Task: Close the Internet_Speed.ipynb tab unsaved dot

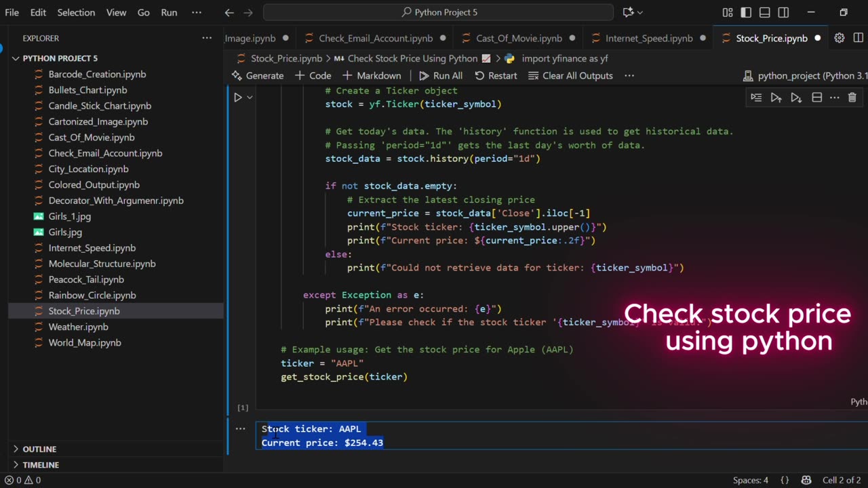Action: point(703,38)
